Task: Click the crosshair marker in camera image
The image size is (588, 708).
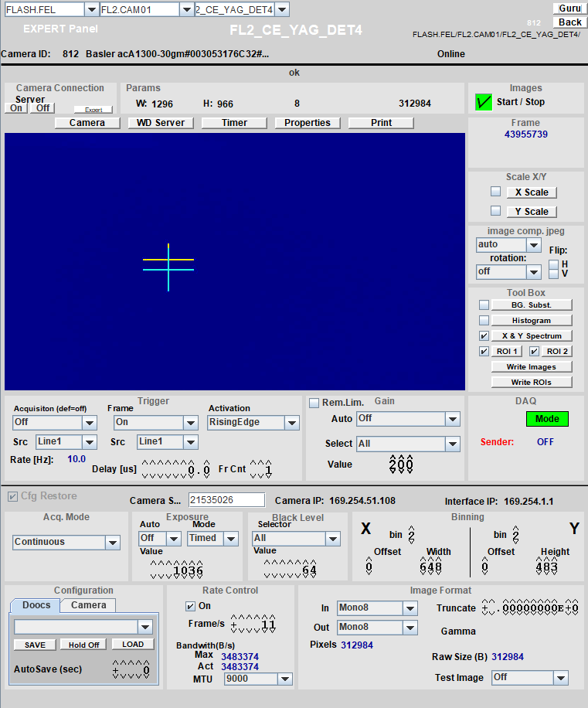Action: 168,267
